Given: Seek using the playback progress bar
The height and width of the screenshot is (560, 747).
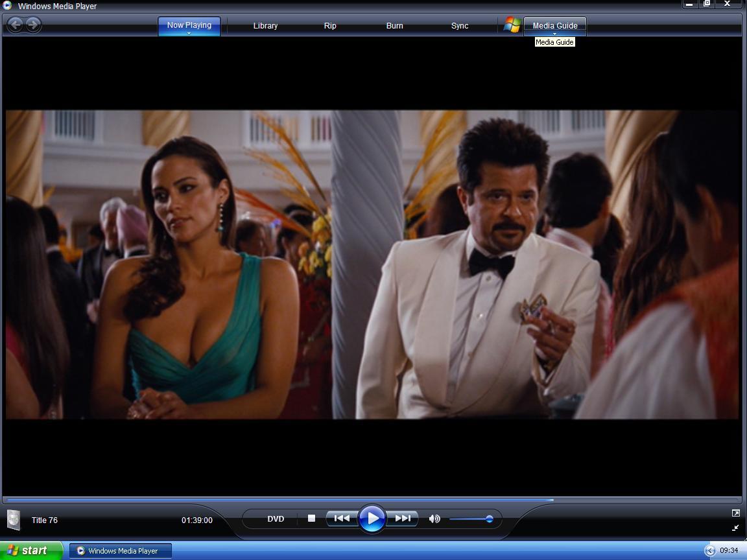Looking at the screenshot, I should coord(372,500).
